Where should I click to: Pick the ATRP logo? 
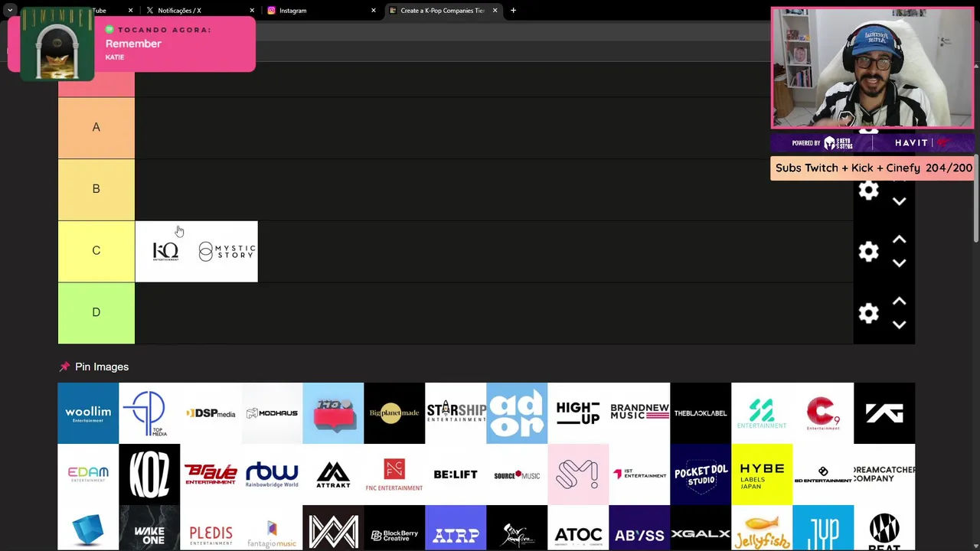tap(456, 528)
